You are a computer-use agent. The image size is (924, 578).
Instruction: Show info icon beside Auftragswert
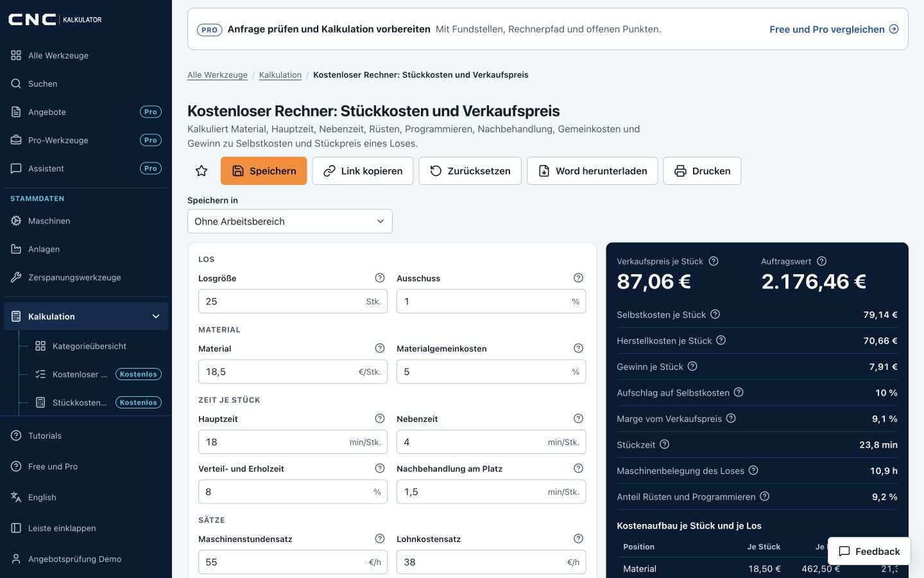pyautogui.click(x=822, y=261)
